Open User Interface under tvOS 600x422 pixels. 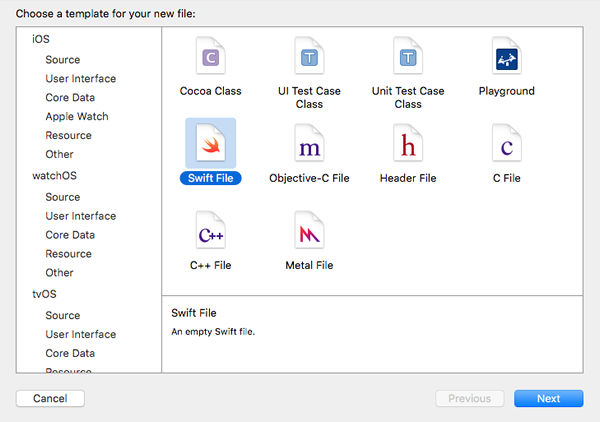coord(80,335)
